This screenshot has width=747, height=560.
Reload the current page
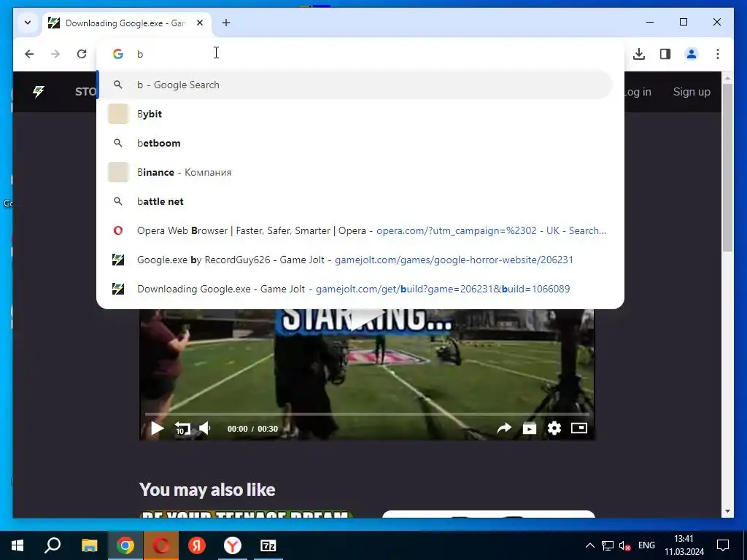pyautogui.click(x=82, y=54)
